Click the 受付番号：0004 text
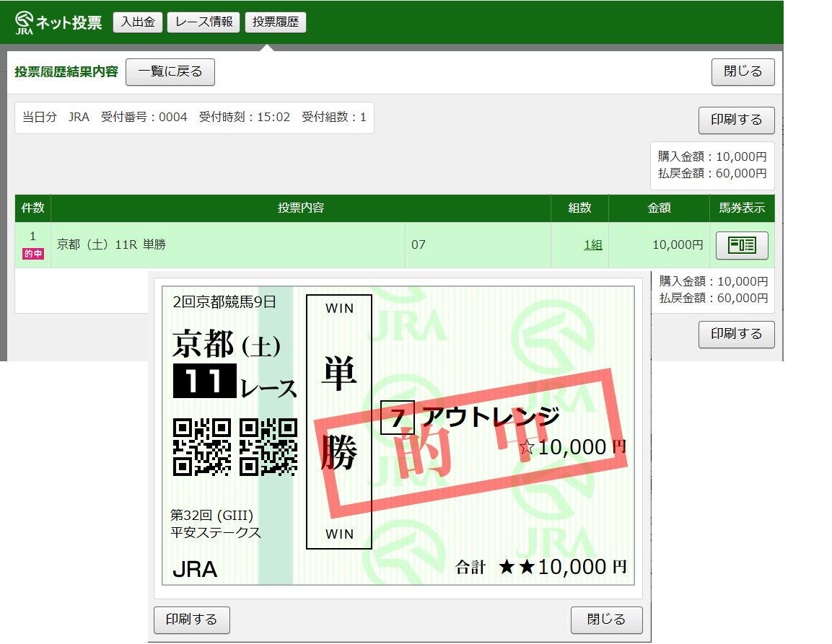Image resolution: width=832 pixels, height=644 pixels. [x=144, y=118]
